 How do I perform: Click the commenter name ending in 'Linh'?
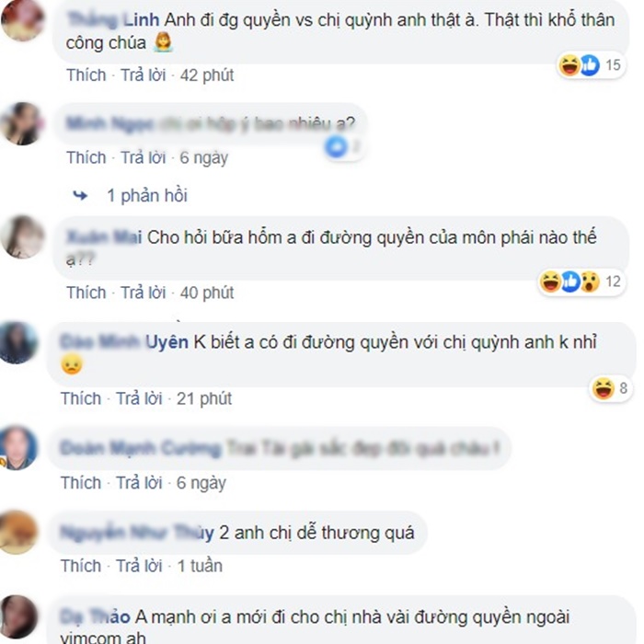click(113, 19)
